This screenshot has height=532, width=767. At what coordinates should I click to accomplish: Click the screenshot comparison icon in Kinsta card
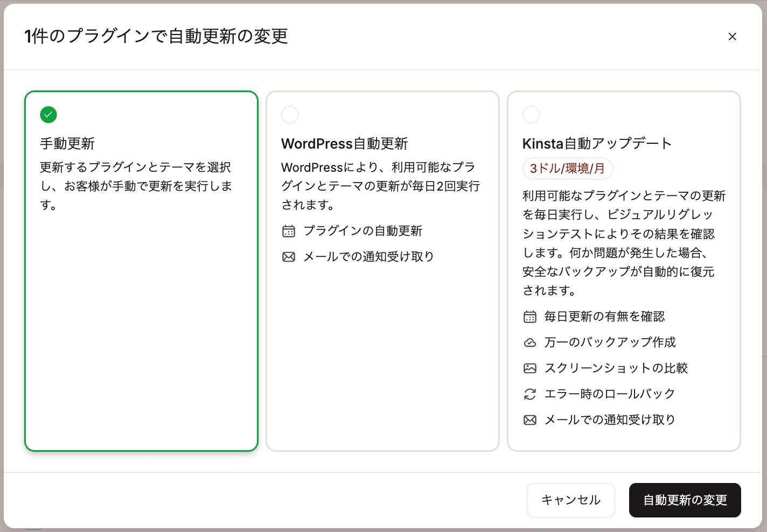[x=530, y=368]
